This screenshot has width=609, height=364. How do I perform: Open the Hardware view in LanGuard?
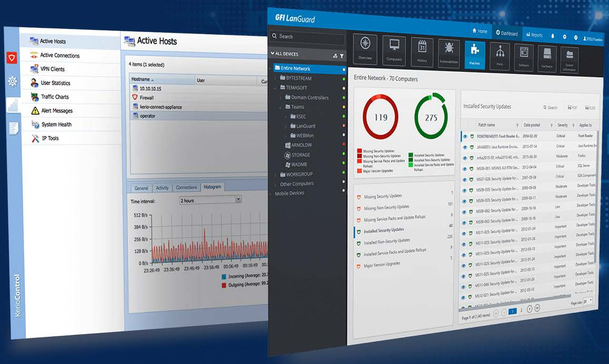tap(547, 58)
